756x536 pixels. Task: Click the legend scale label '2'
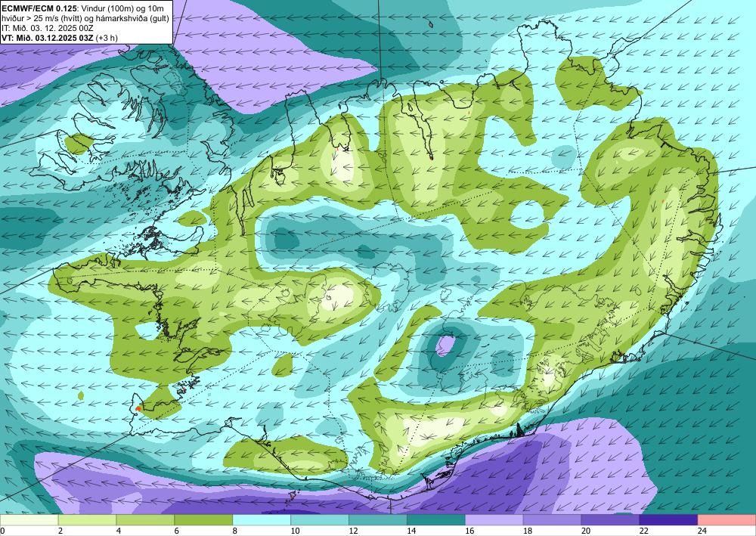point(60,531)
